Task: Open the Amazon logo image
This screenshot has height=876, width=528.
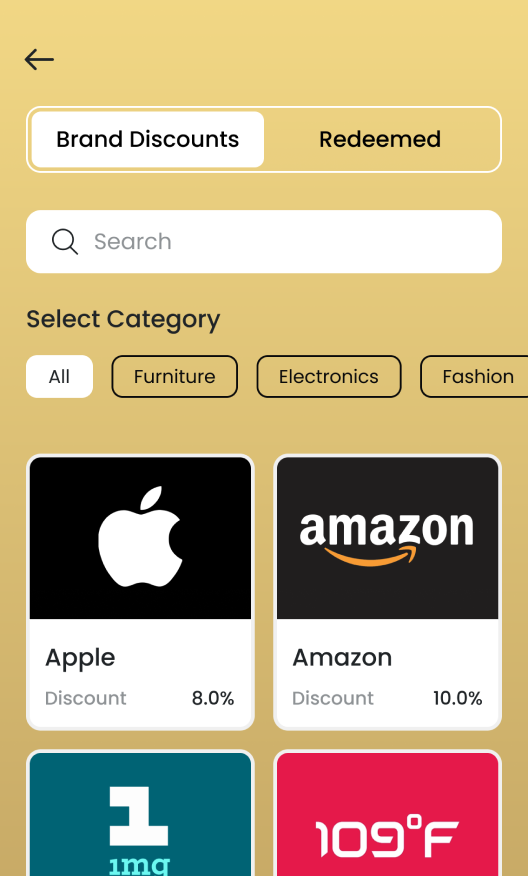Action: pyautogui.click(x=387, y=538)
